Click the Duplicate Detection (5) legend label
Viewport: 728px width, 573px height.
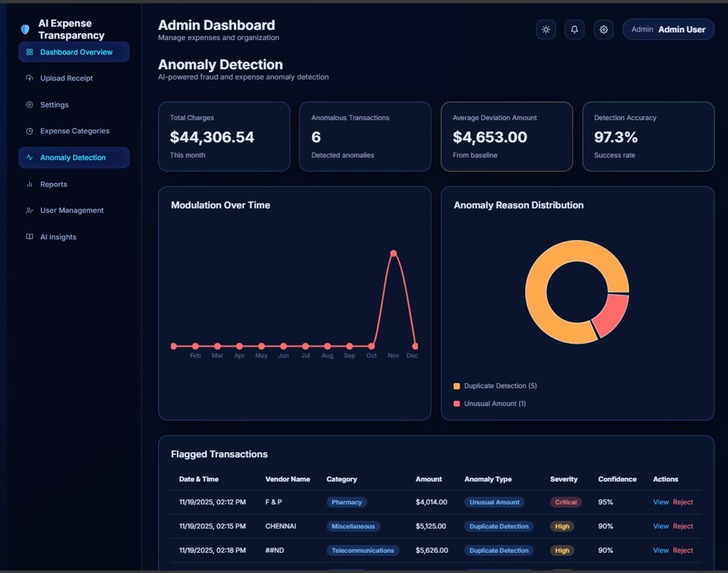[500, 386]
